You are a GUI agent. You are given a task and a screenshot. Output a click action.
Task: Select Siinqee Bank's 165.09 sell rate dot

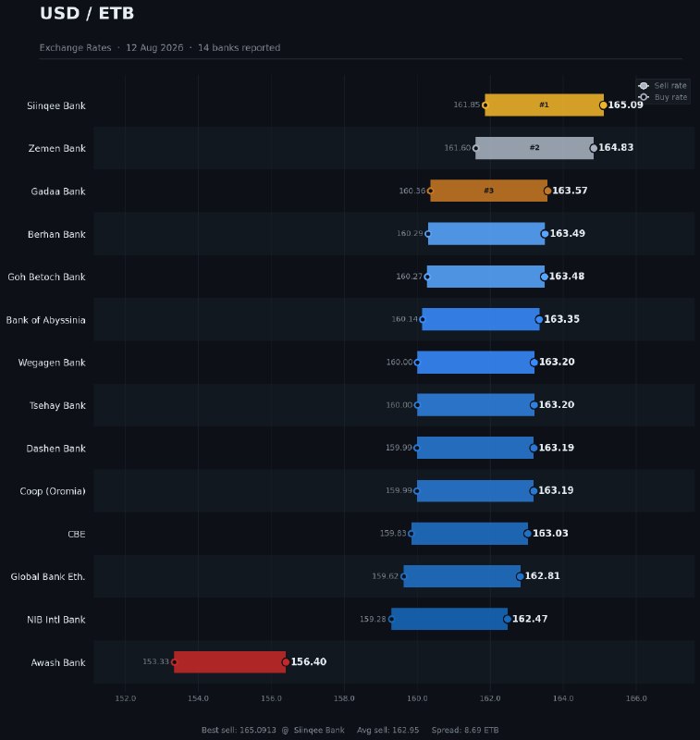(x=603, y=105)
